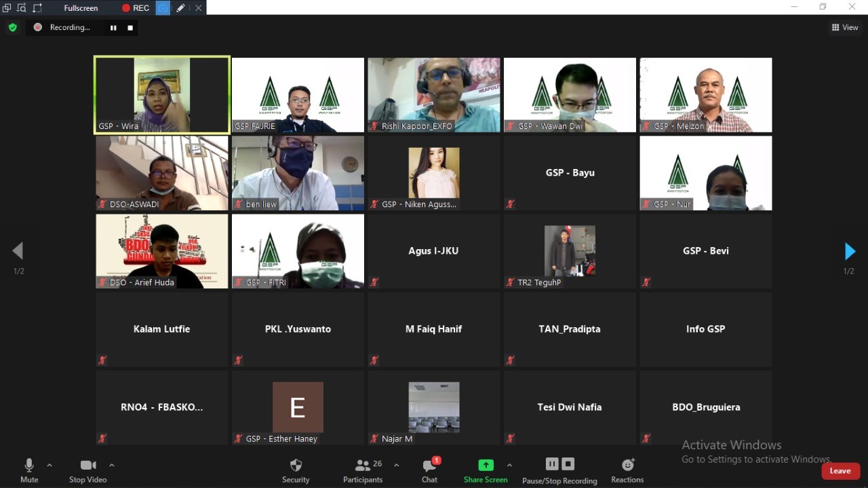Stop recording from the top Recording indicator

(130, 28)
